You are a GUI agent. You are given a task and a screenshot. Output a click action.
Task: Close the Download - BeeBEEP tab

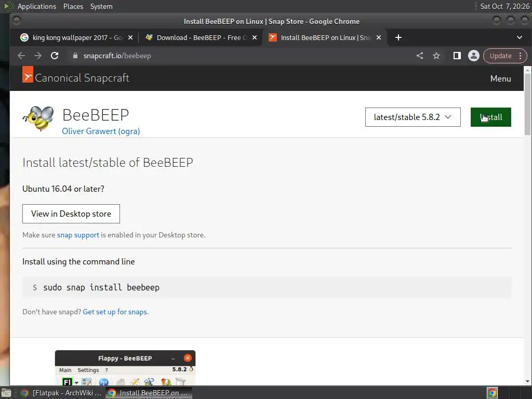255,37
